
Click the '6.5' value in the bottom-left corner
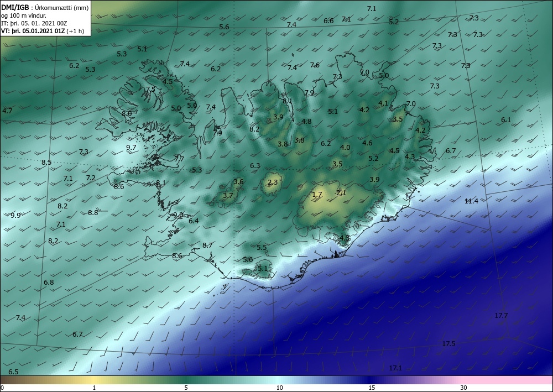tap(13, 372)
